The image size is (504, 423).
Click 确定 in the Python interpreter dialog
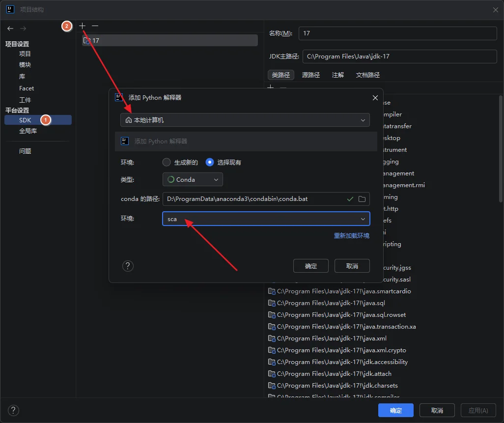click(310, 266)
